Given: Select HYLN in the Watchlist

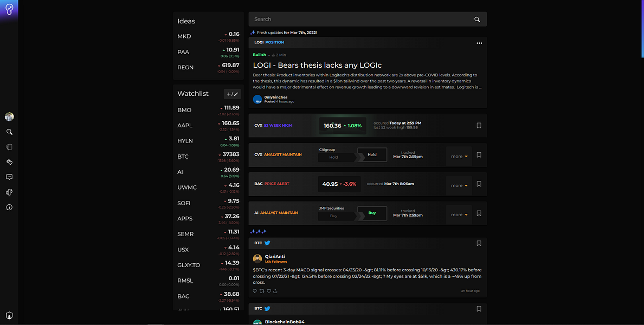Looking at the screenshot, I should 208,141.
